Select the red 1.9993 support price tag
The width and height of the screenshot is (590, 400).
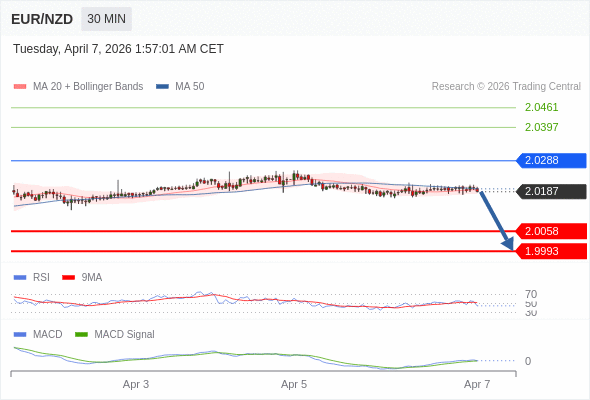point(551,251)
